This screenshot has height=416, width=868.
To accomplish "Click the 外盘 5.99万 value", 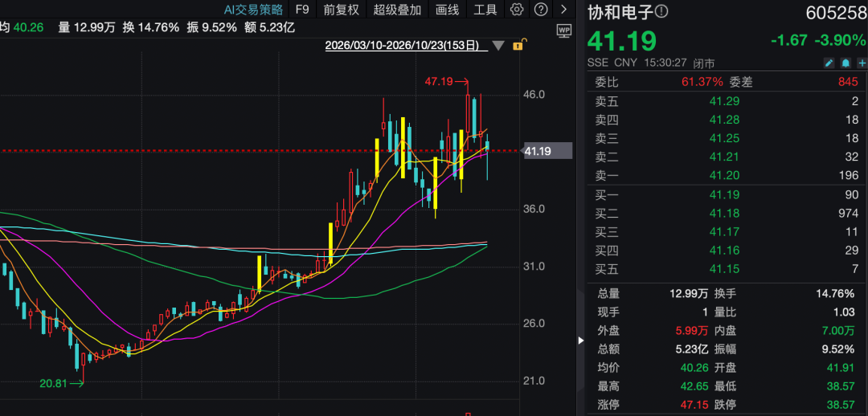I will point(691,331).
